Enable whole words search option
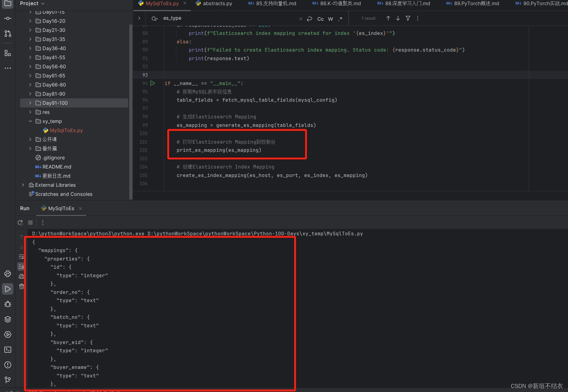Viewport: 568px width, 392px height. pyautogui.click(x=330, y=19)
